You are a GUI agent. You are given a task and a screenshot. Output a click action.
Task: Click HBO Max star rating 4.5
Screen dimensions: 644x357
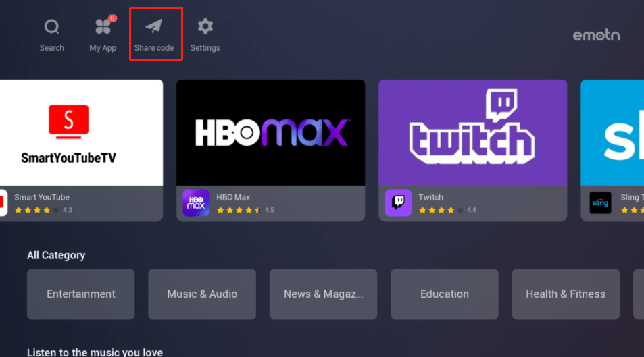point(245,210)
